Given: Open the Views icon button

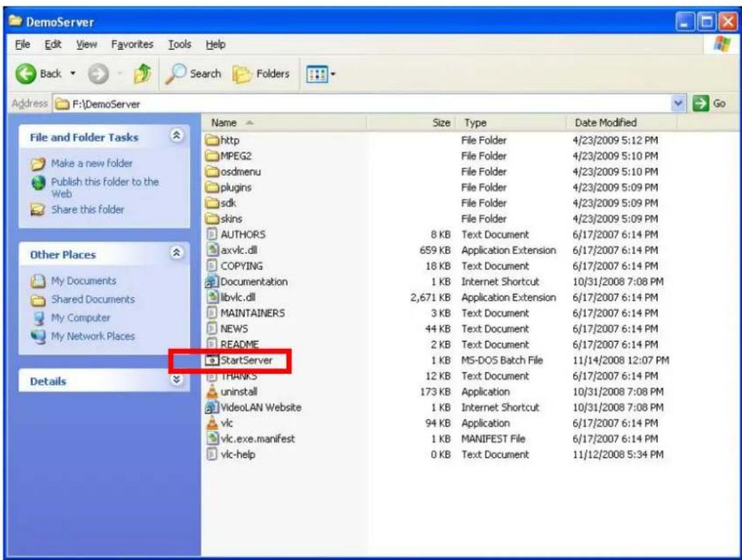Looking at the screenshot, I should (x=317, y=74).
